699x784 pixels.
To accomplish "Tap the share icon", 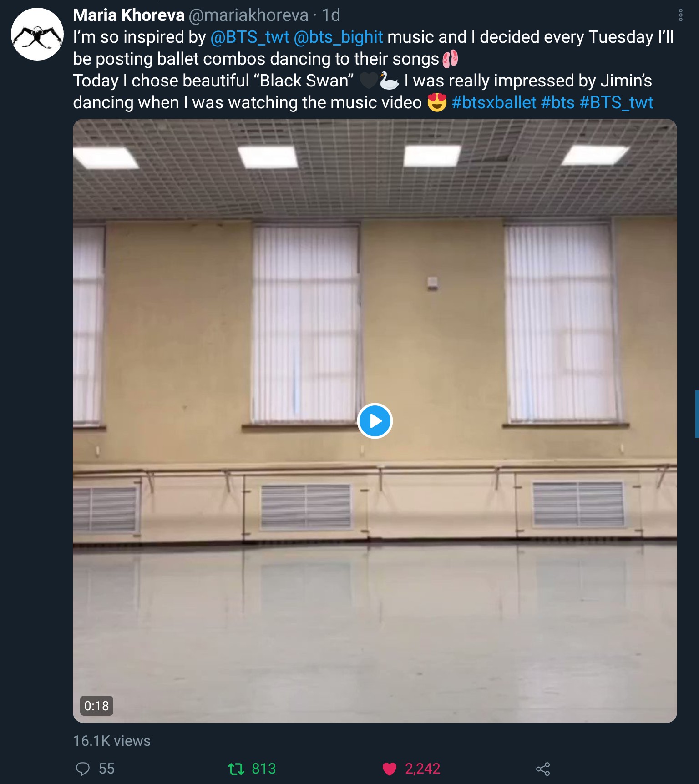I will click(543, 769).
